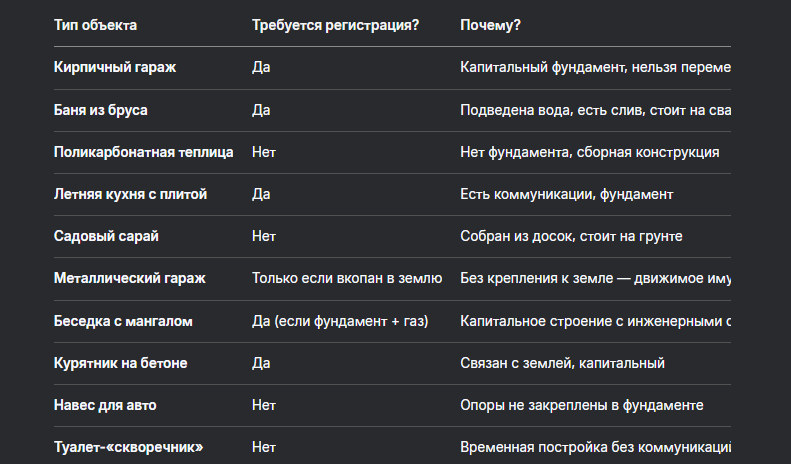Viewport: 791px width, 464px height.
Task: Select the 'Садовый сарай' row label
Action: pos(106,236)
